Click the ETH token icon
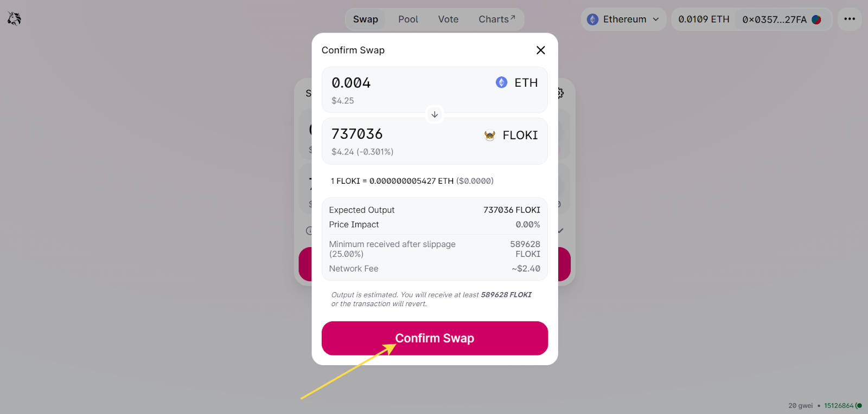Viewport: 868px width, 414px height. (501, 82)
